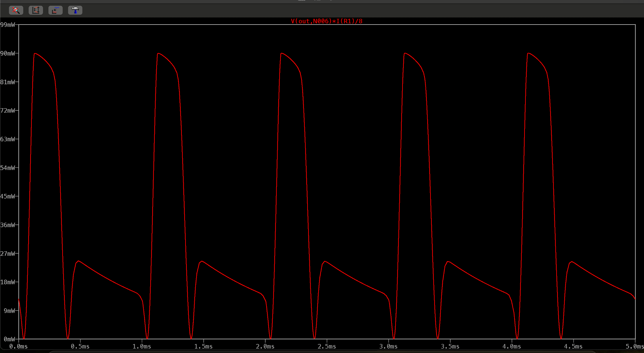Click the 4.5ms time axis label
Viewport: 644px width, 353px height.
click(x=573, y=346)
